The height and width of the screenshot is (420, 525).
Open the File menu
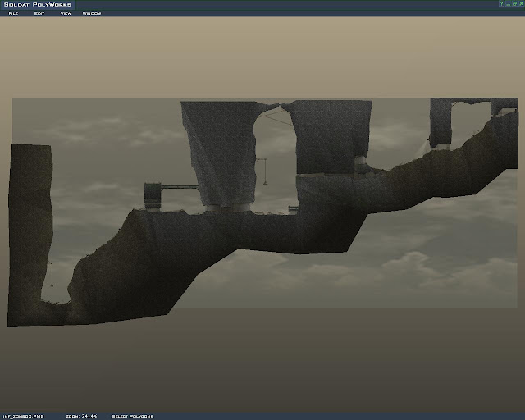coord(13,13)
